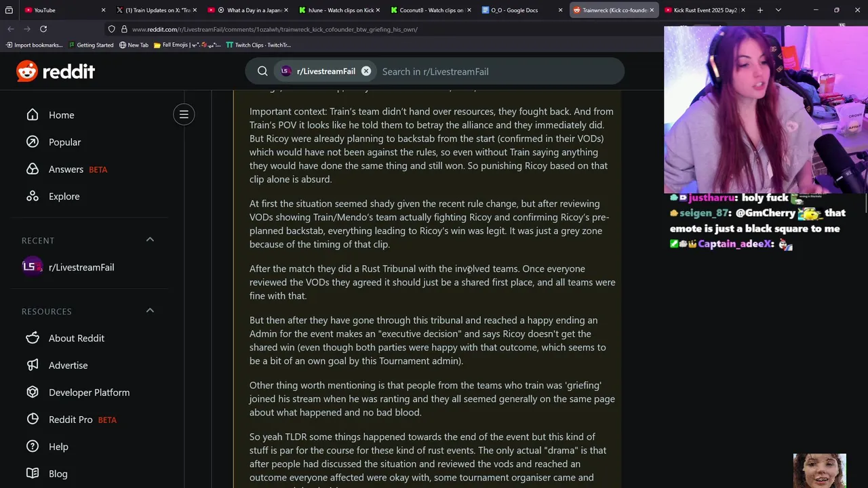
Task: Open the Home sidebar item
Action: pos(61,115)
